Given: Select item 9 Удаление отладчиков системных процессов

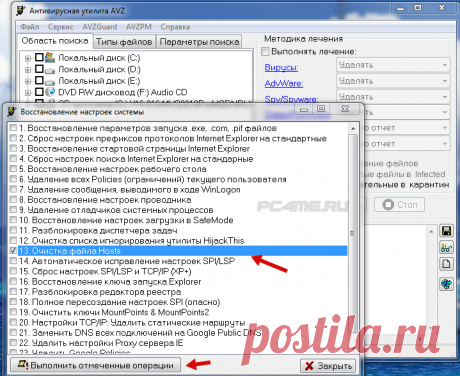Looking at the screenshot, I should point(116,210).
